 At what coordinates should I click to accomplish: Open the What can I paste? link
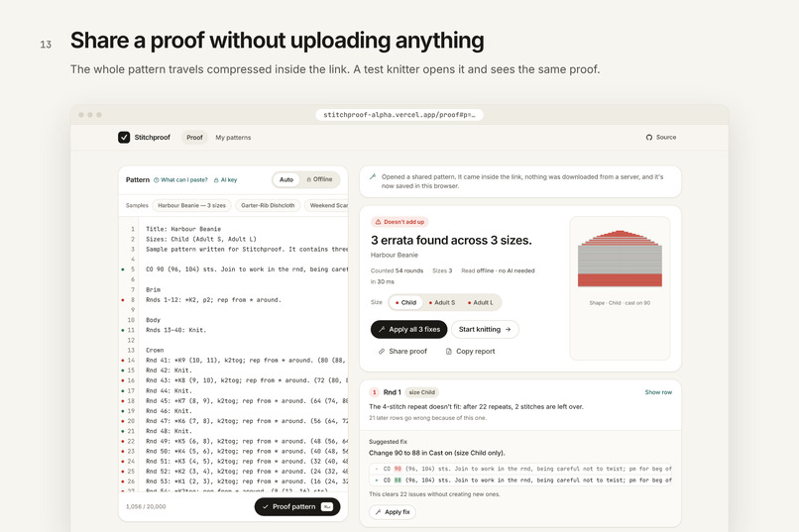pos(180,180)
